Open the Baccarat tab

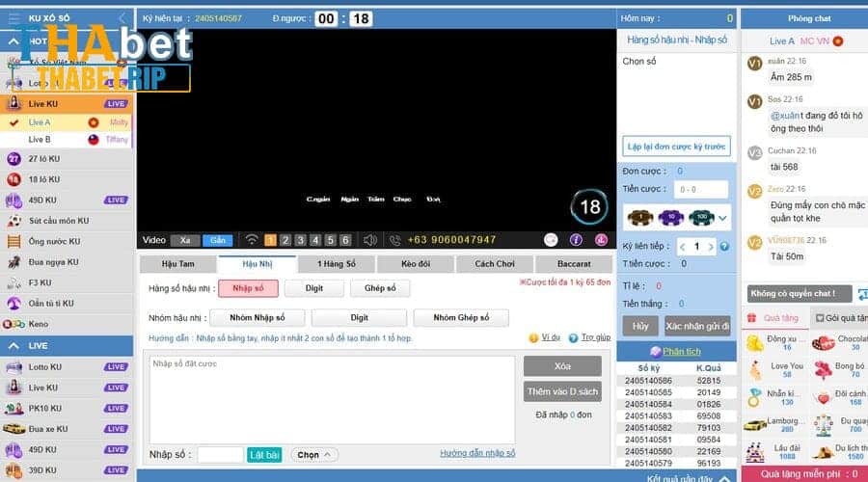coord(575,264)
